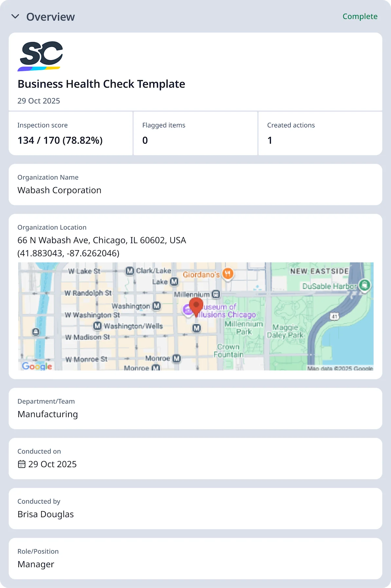This screenshot has height=588, width=391.
Task: Click the SC company logo
Action: tap(40, 56)
